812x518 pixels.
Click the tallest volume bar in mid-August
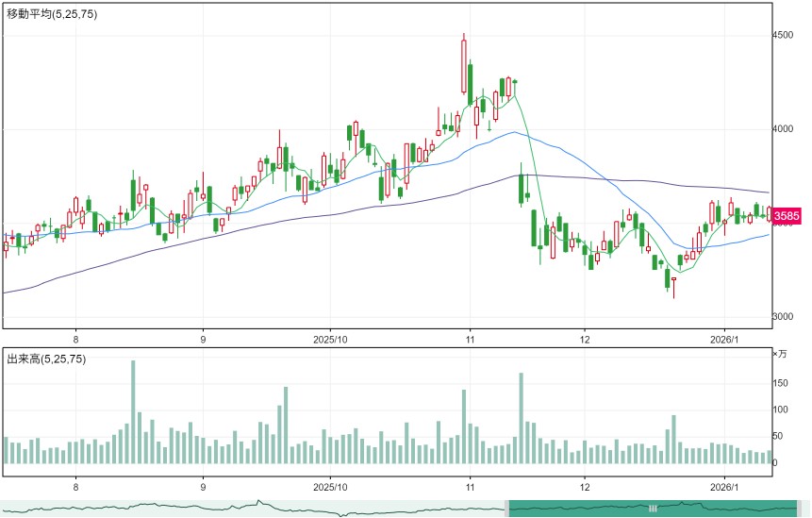click(133, 411)
